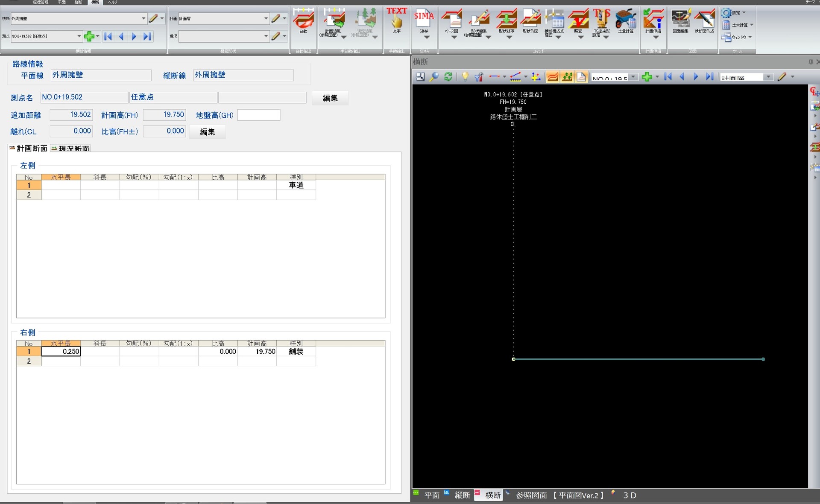Click the magnifier zoom icon in 横断 toolbar
This screenshot has width=820, height=504.
click(x=434, y=77)
